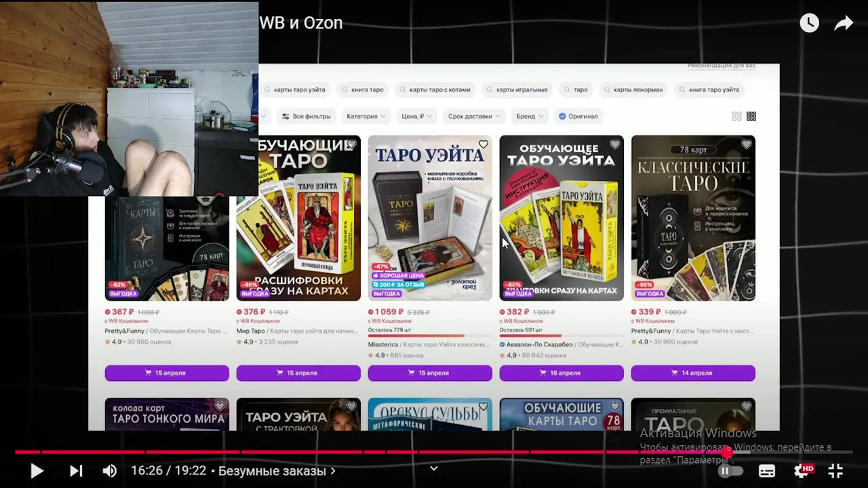The image size is (868, 488).
Task: Exit fullscreen mode icon
Action: [835, 470]
